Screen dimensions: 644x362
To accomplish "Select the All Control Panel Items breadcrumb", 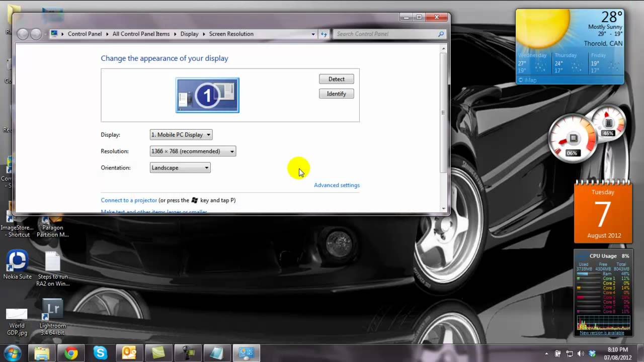I will (141, 34).
